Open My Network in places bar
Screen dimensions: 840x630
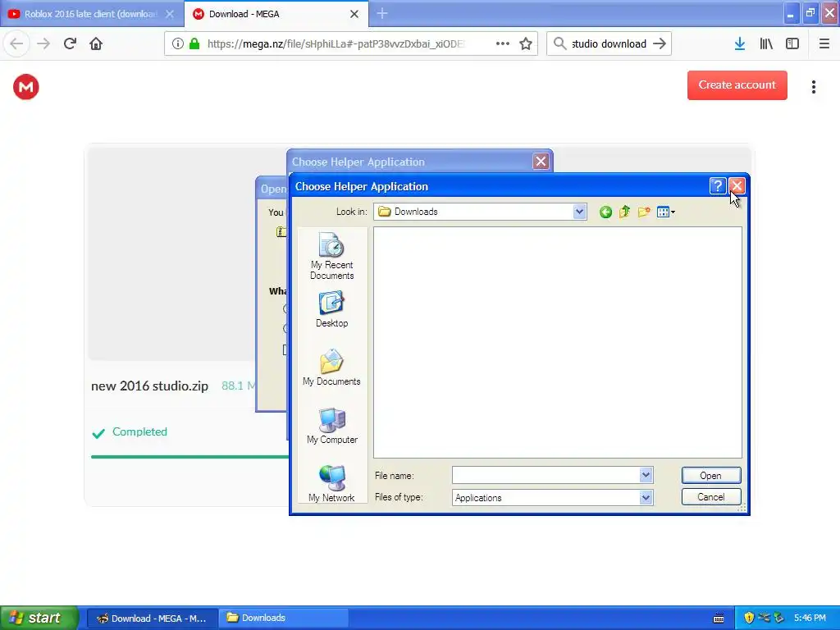click(x=331, y=483)
